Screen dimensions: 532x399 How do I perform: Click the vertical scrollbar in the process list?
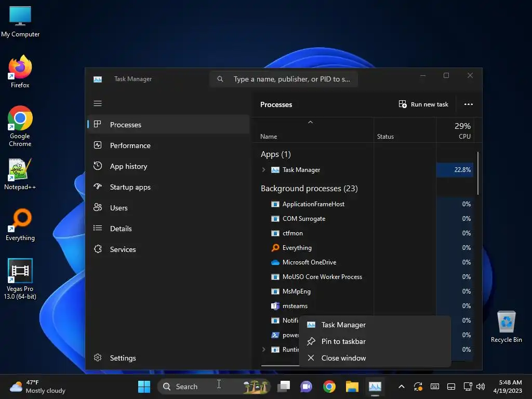click(478, 173)
